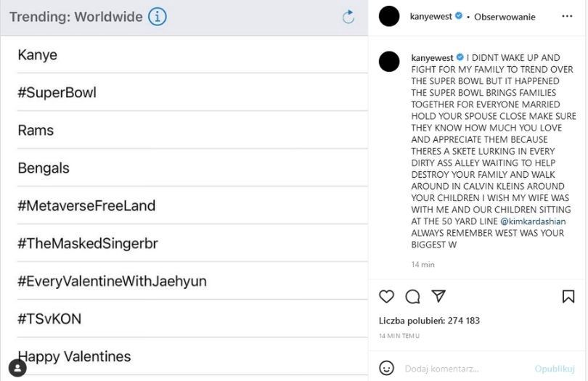This screenshot has height=381, width=588.
Task: Click the profile avatar in the post header
Action: 389,16
